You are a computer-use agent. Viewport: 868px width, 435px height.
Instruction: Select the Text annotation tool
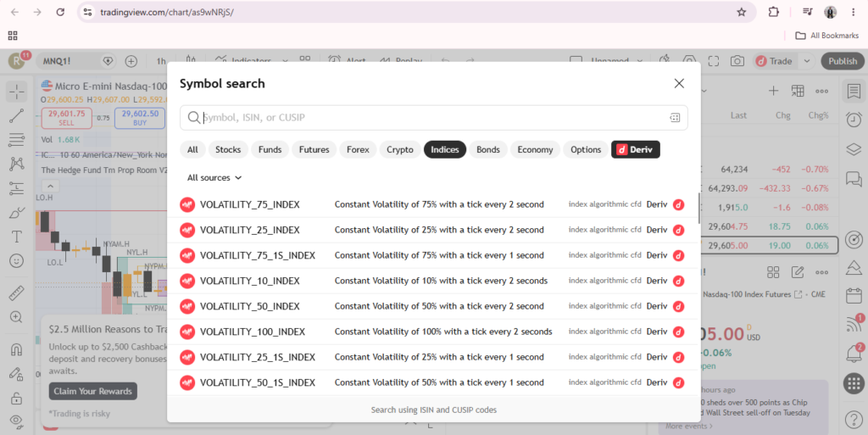[x=17, y=237]
